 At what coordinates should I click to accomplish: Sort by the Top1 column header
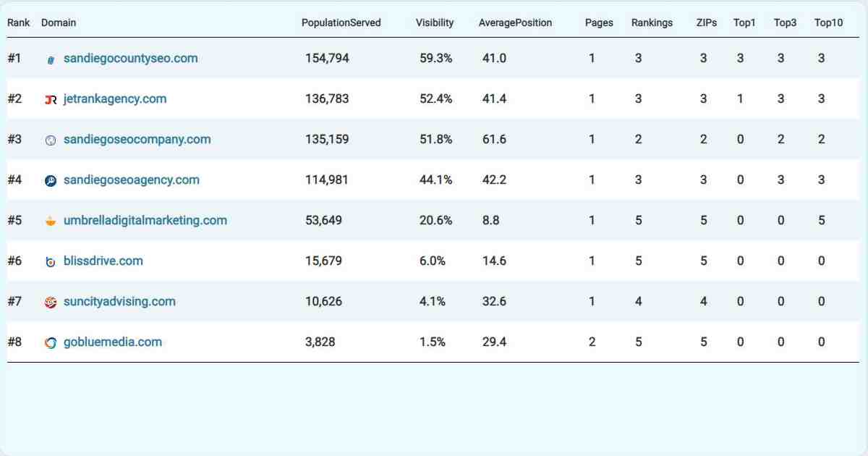(x=744, y=22)
